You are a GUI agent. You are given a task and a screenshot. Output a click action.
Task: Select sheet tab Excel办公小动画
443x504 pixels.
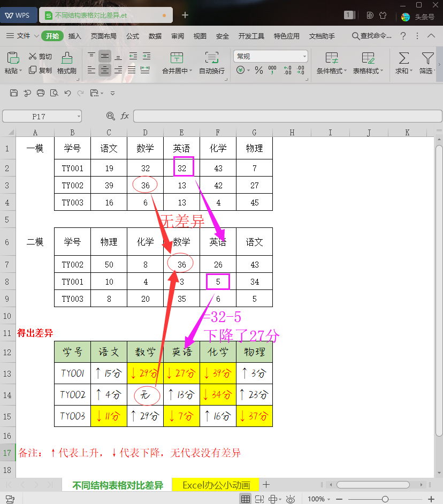(216, 485)
